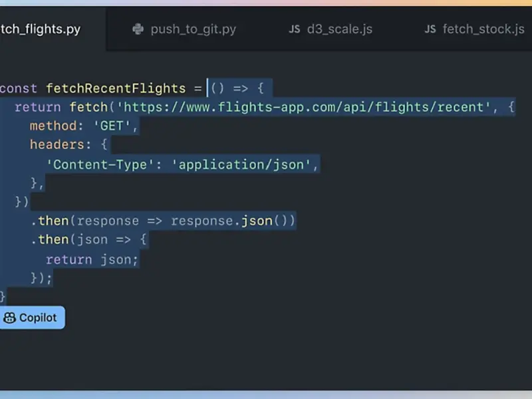The height and width of the screenshot is (399, 532).
Task: Click the 'GET' method value
Action: point(112,126)
